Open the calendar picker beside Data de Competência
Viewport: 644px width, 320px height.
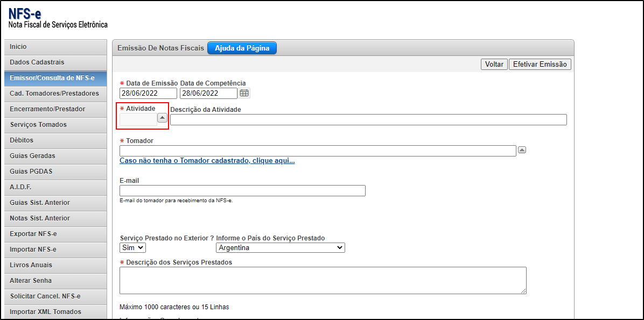[x=244, y=93]
